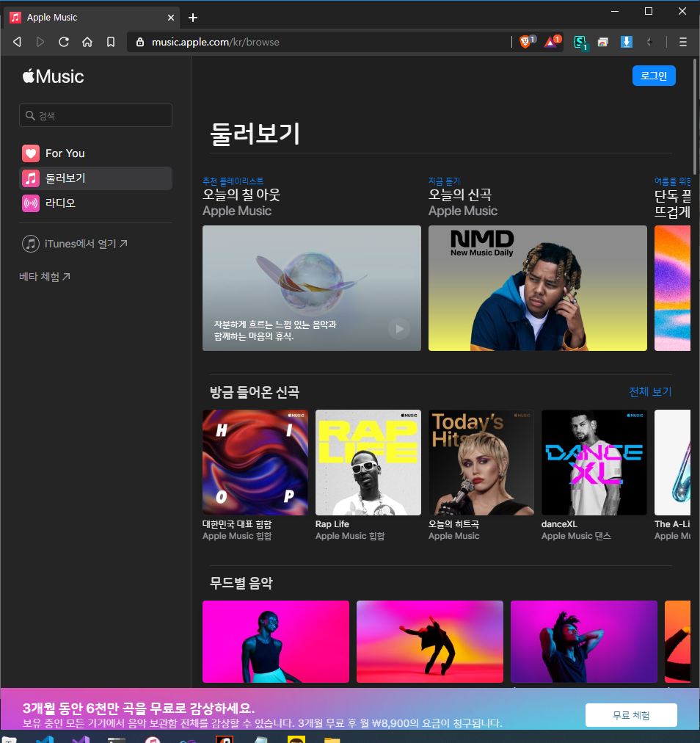Open the iTunes에서 열기 link
The image size is (700, 743).
coord(86,244)
